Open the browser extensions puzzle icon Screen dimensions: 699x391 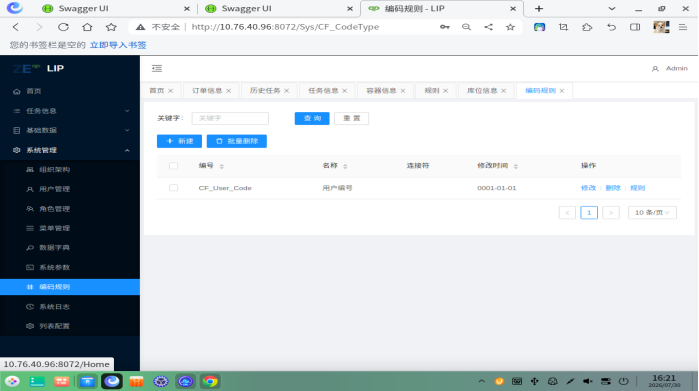pyautogui.click(x=587, y=27)
